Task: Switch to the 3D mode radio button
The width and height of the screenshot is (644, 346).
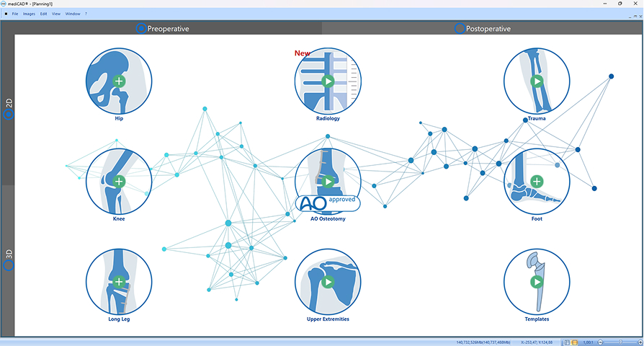Action: [9, 265]
